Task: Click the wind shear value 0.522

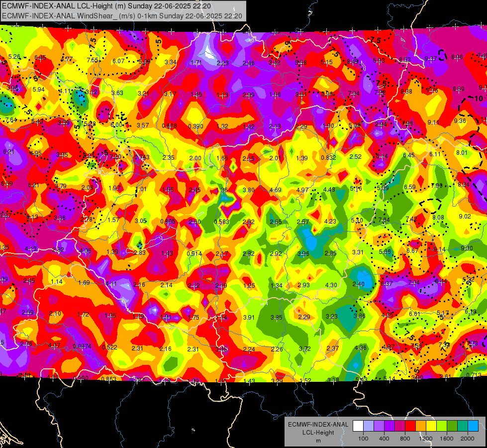Action: coord(109,347)
